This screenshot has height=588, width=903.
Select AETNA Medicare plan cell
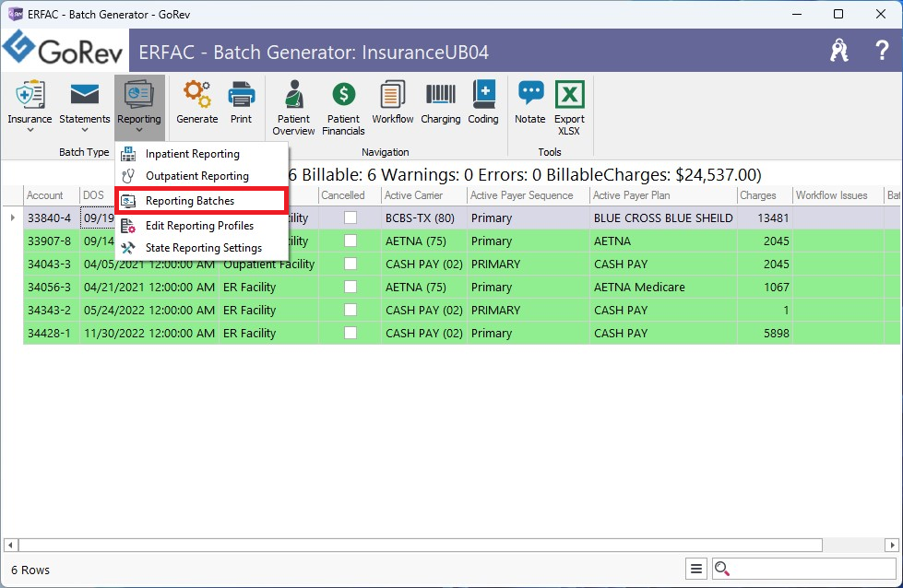click(x=663, y=287)
